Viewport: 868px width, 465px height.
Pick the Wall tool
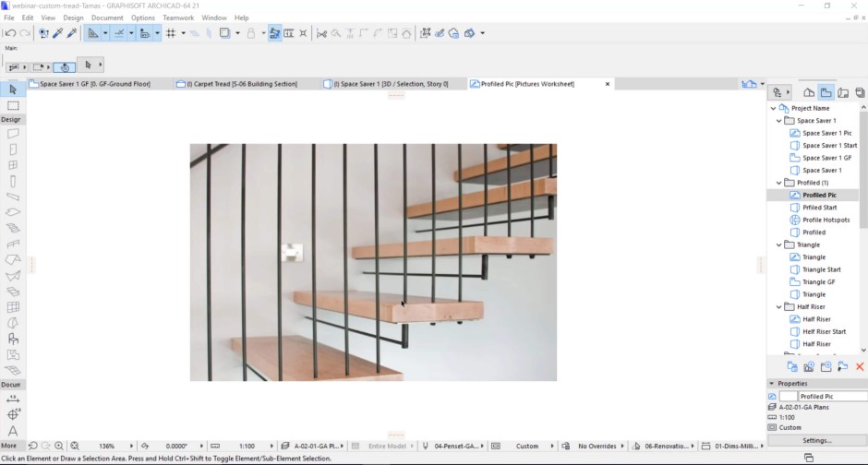pyautogui.click(x=13, y=133)
